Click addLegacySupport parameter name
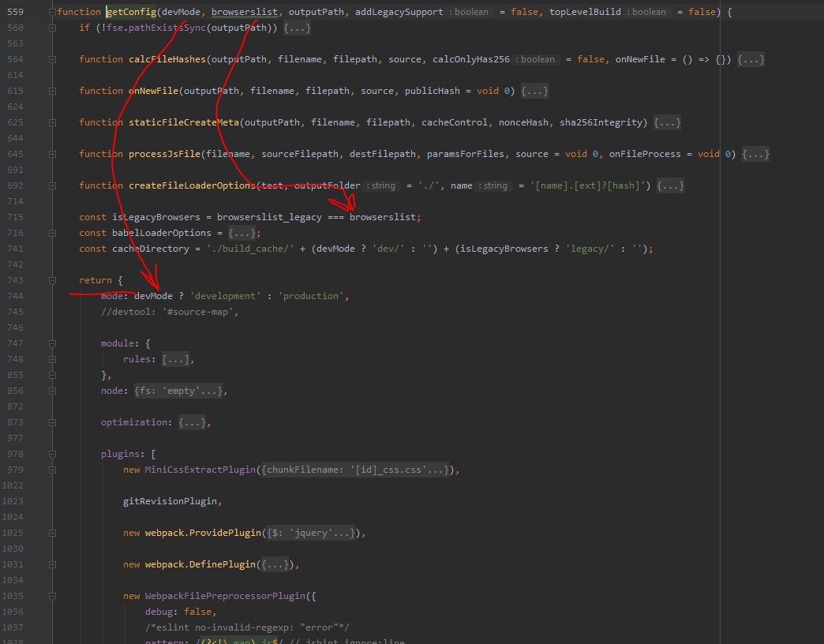The height and width of the screenshot is (644, 824). 399,12
